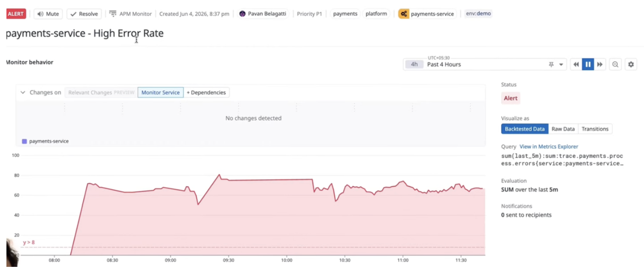Click the payments-service legend label
The width and height of the screenshot is (644, 271).
pos(49,141)
